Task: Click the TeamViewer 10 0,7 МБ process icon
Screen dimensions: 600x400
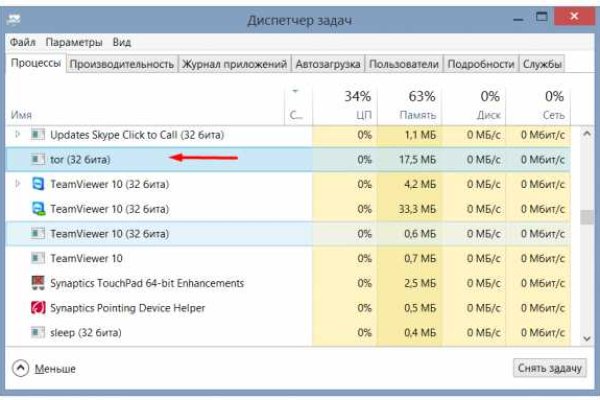Action: pyautogui.click(x=38, y=258)
